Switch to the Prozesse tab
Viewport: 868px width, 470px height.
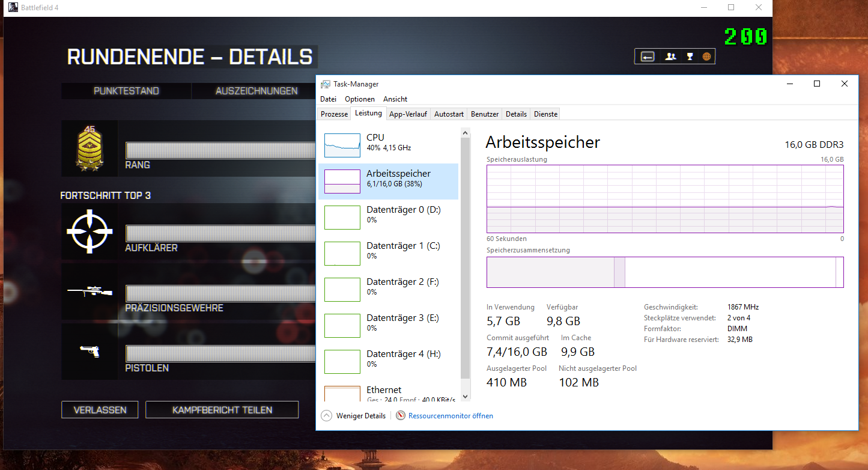click(x=334, y=114)
